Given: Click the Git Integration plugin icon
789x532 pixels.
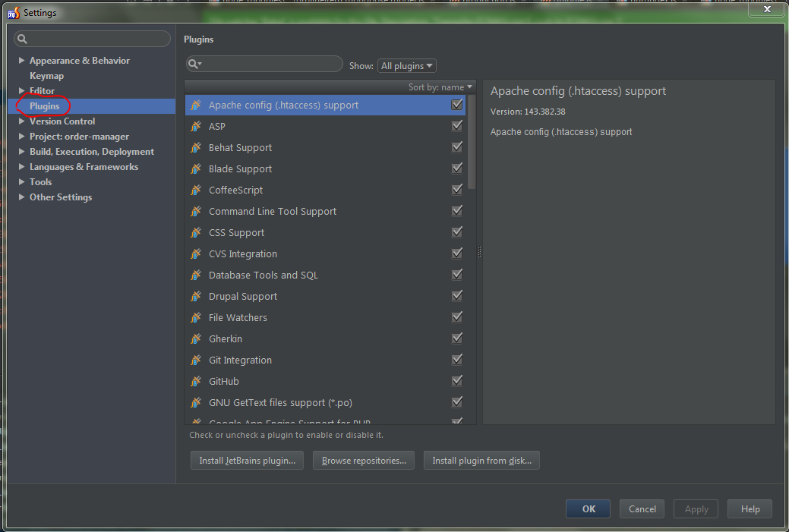Looking at the screenshot, I should 196,360.
